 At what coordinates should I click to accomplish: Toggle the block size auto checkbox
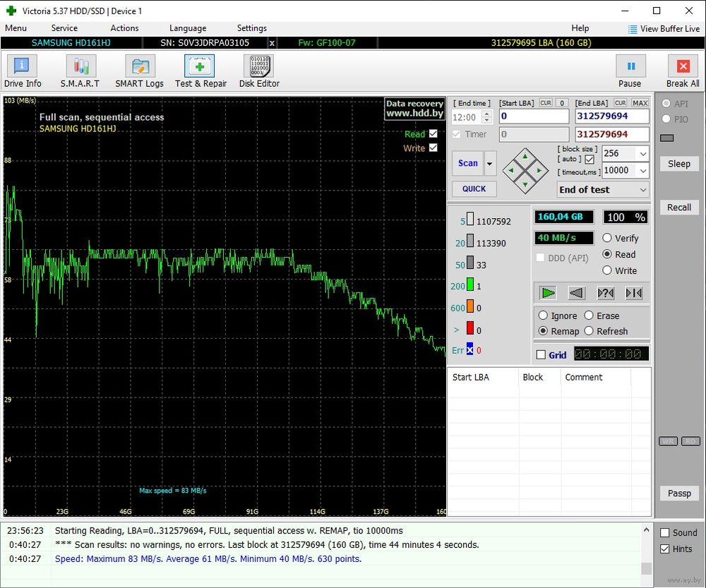coord(590,160)
